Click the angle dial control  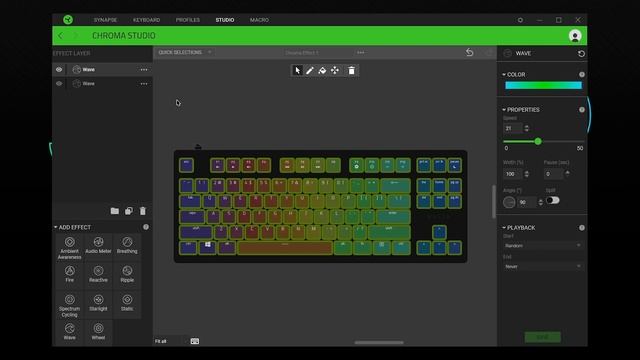509,202
